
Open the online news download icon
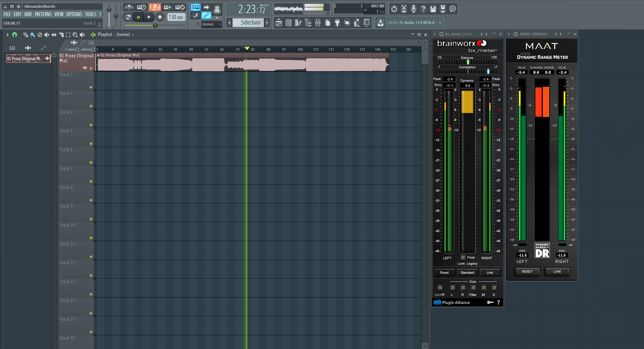click(x=380, y=23)
